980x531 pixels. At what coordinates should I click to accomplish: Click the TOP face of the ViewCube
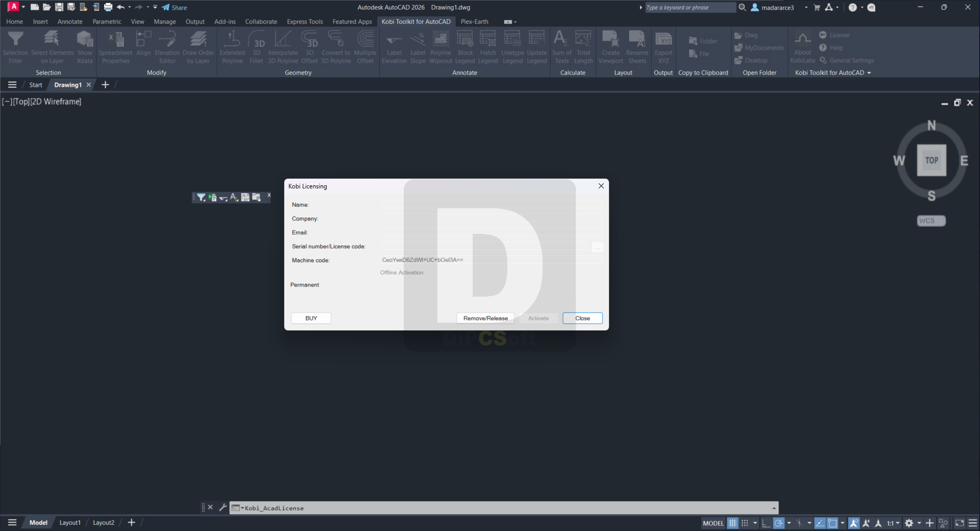click(x=932, y=160)
